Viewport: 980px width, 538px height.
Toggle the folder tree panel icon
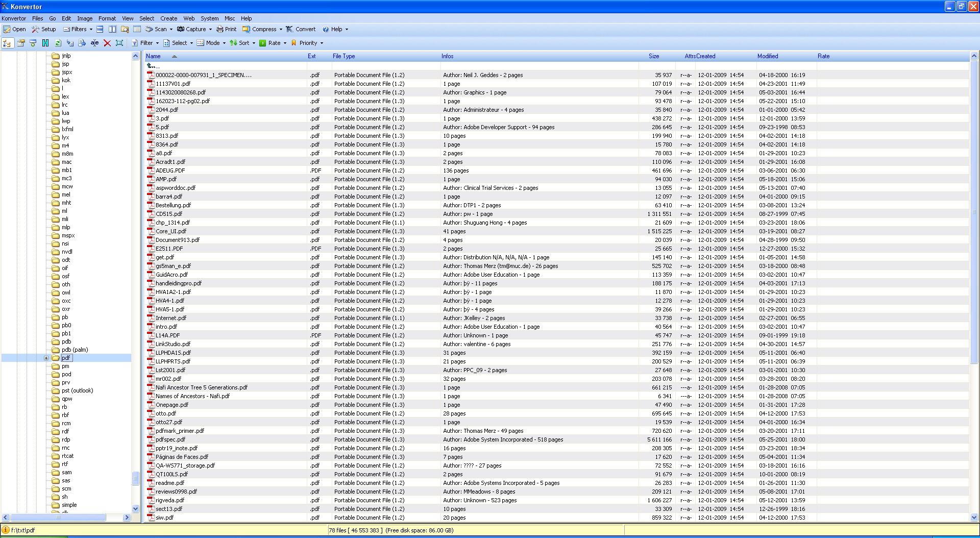coord(7,43)
